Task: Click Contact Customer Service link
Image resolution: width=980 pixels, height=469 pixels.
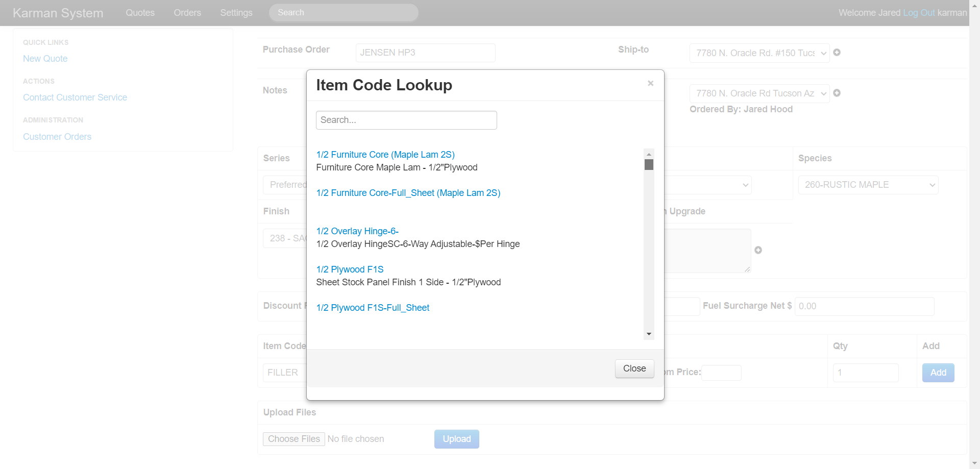Action: coord(75,97)
